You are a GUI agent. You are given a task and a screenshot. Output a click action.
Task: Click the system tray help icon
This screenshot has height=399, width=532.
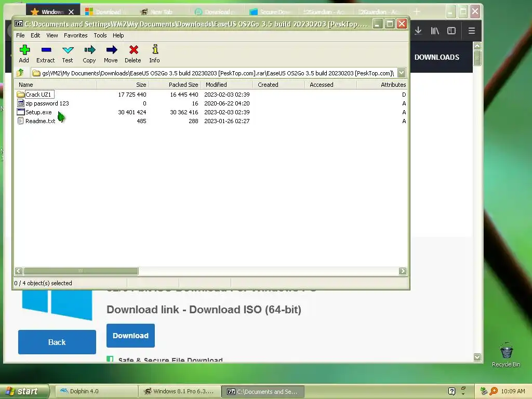tap(451, 391)
